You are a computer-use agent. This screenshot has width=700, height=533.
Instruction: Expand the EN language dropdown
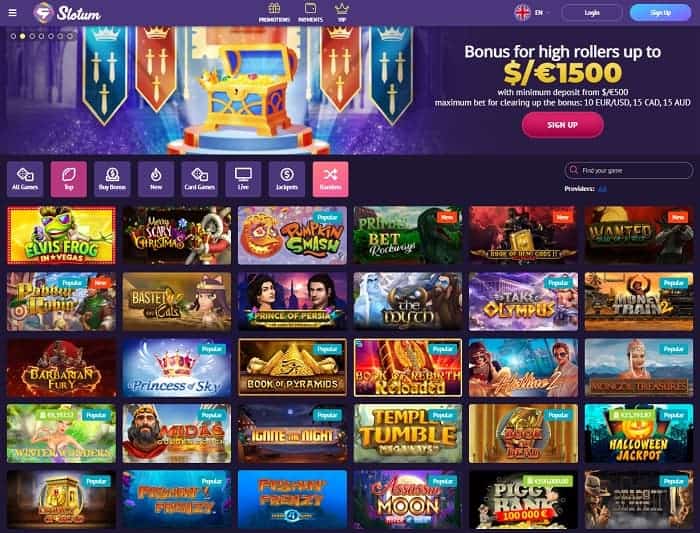click(x=532, y=12)
